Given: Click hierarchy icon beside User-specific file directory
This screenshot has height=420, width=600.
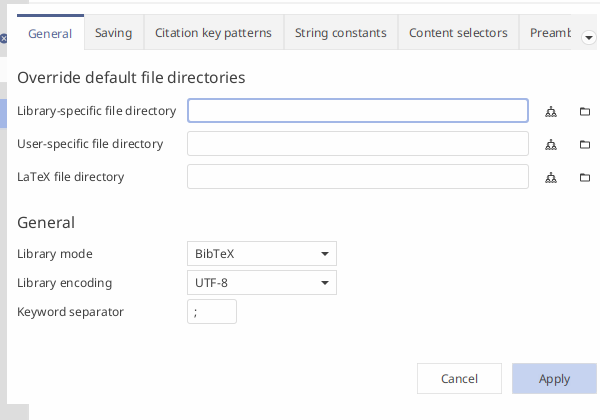Looking at the screenshot, I should (x=551, y=144).
